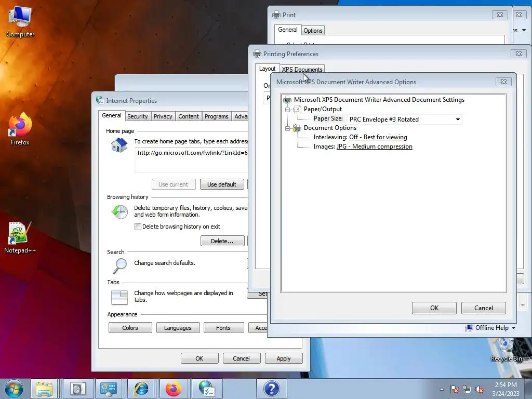Open the Programs tab in Internet Properties

point(217,116)
